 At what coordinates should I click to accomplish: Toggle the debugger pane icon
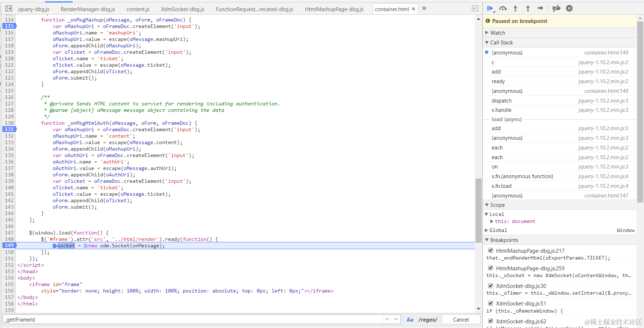point(475,9)
